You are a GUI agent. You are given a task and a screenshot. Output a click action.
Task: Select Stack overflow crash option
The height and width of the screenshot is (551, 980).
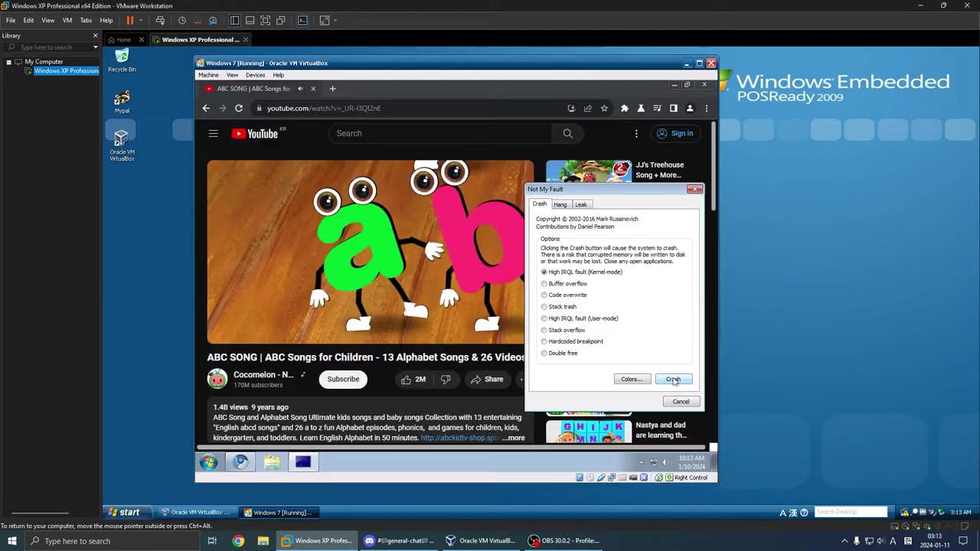pos(563,331)
